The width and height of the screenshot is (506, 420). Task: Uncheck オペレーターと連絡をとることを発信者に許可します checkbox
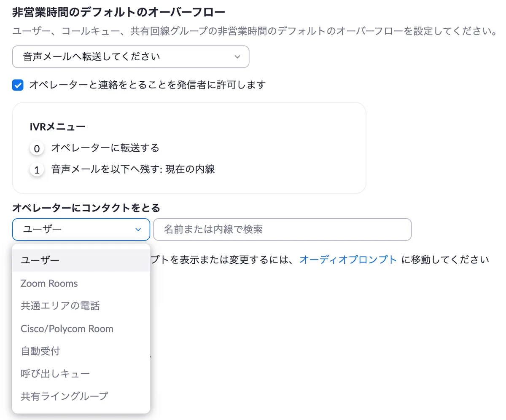pyautogui.click(x=18, y=85)
